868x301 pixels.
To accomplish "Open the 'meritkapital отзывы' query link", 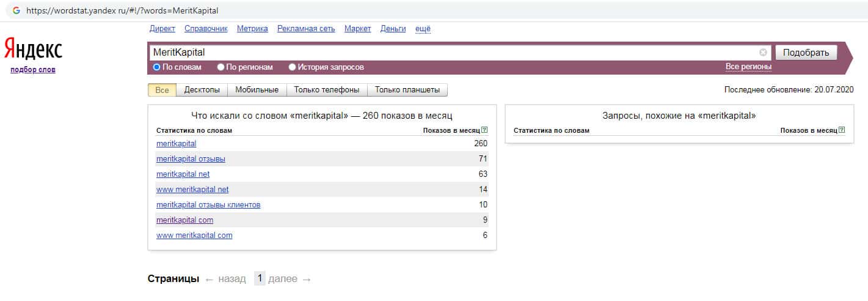I will tap(191, 159).
